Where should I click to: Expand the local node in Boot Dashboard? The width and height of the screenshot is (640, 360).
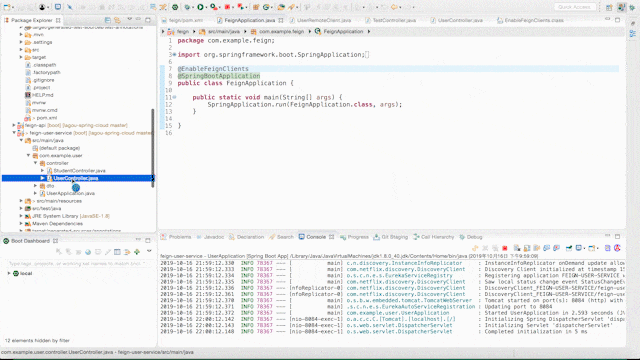tap(9, 273)
